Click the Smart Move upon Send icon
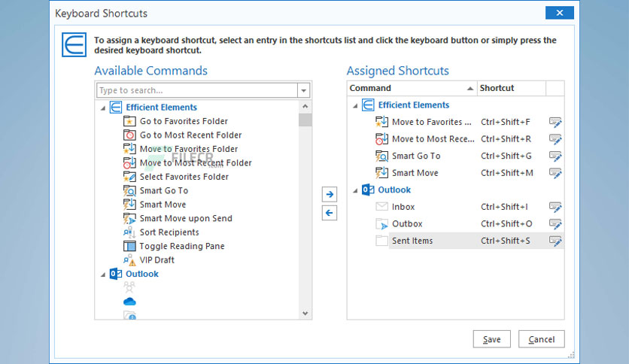 click(129, 219)
